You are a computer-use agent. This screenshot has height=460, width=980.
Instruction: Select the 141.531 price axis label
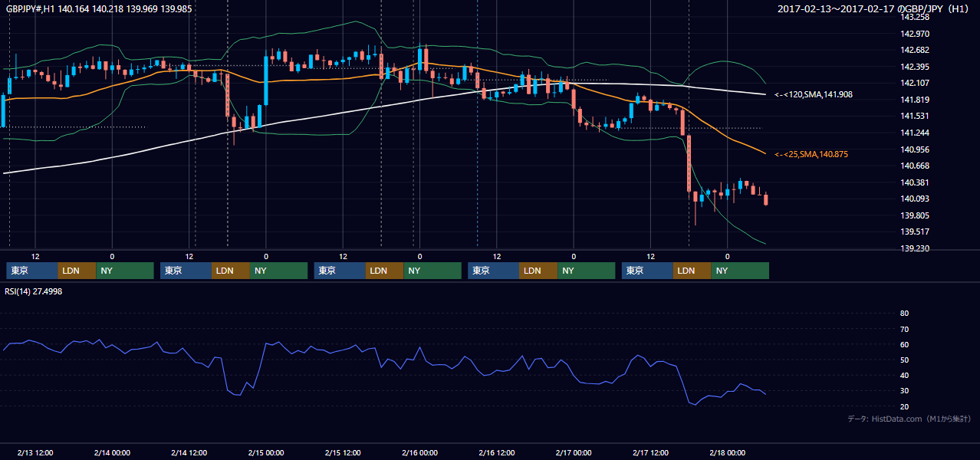[915, 116]
